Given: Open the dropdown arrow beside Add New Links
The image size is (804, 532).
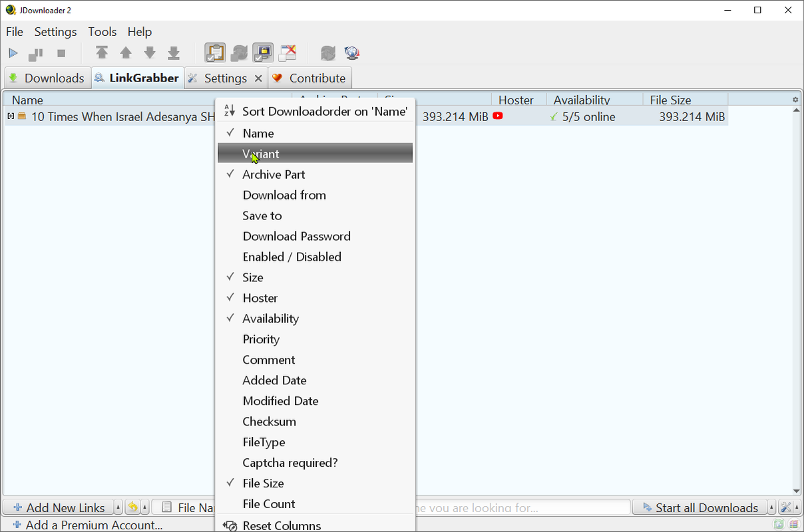Looking at the screenshot, I should pyautogui.click(x=118, y=507).
